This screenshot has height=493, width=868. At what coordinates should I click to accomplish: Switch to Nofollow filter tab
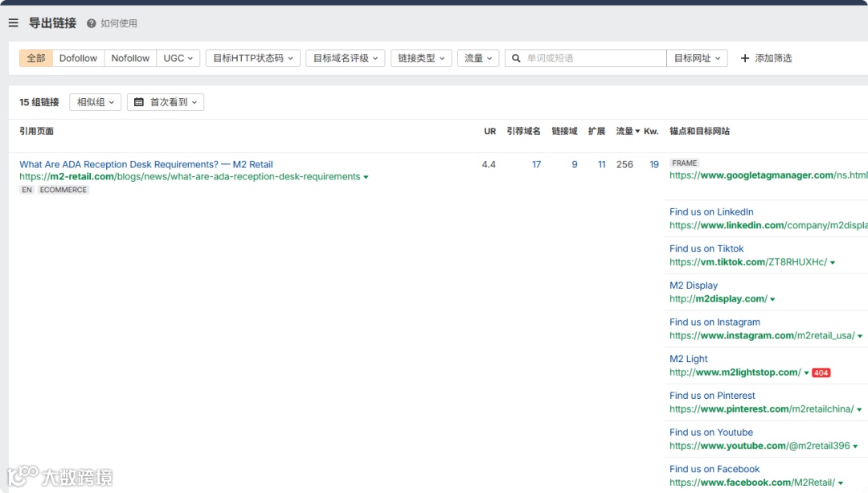point(130,58)
